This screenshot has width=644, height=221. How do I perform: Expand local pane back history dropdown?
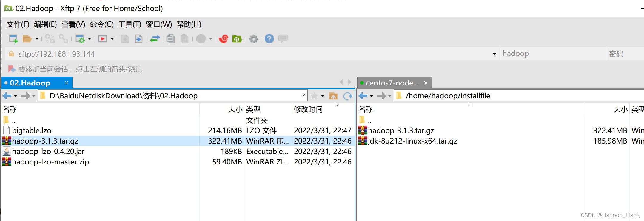[16, 96]
